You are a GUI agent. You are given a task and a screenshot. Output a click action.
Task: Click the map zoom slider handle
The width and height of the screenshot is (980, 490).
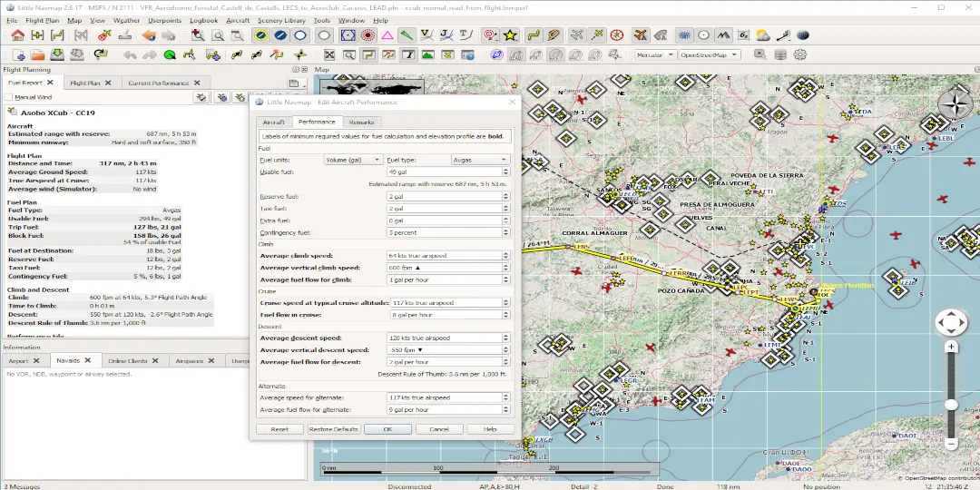click(951, 405)
